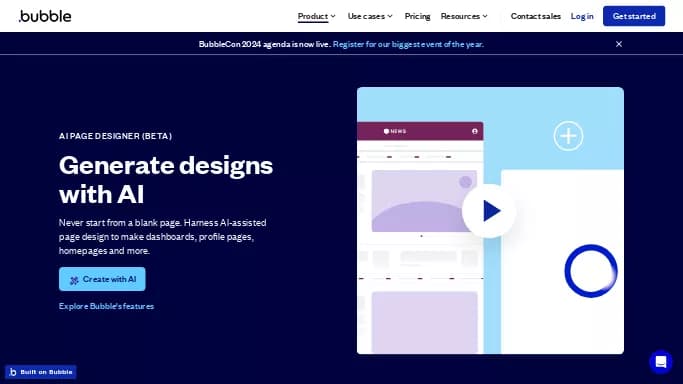Open the Explore Bubble's features link
The height and width of the screenshot is (384, 683).
pyautogui.click(x=106, y=306)
